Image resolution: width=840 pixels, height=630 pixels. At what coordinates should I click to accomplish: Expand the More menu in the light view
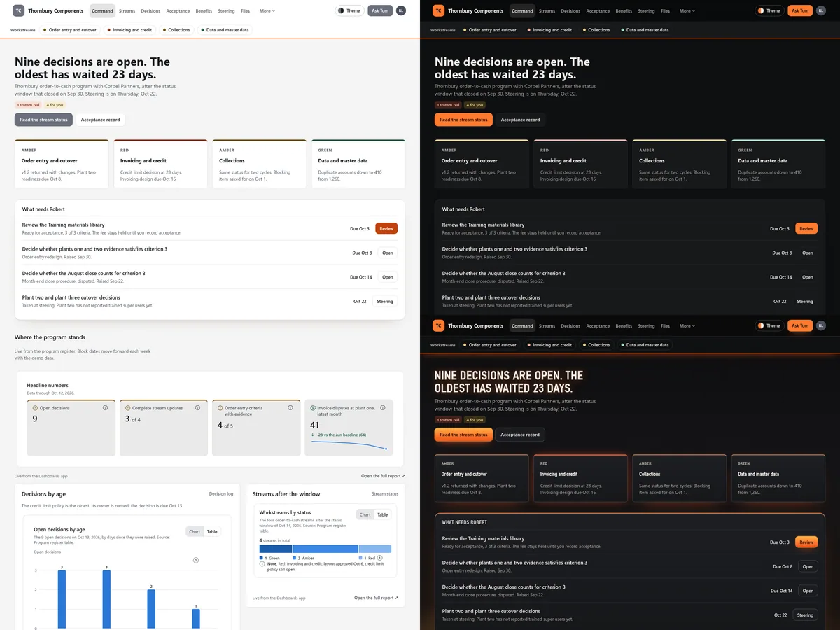(267, 11)
